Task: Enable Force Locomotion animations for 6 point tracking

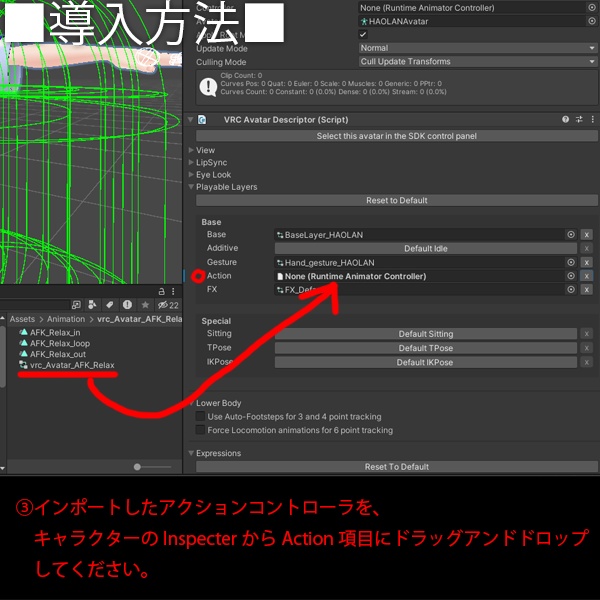Action: point(200,430)
